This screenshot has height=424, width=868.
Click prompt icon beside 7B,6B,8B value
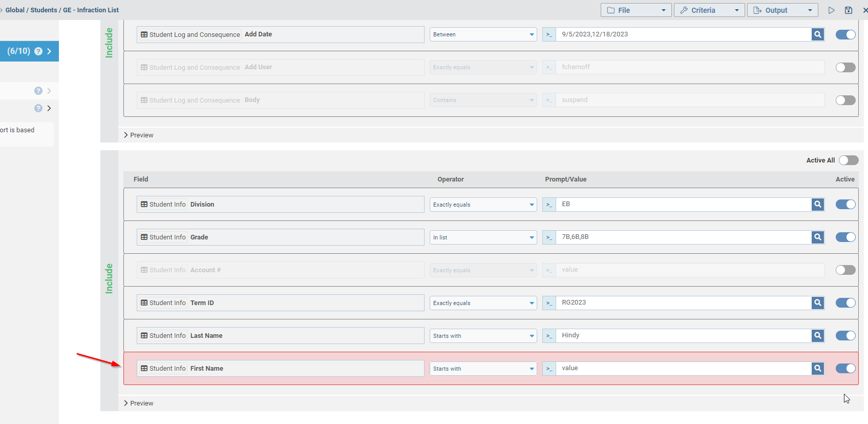tap(549, 237)
